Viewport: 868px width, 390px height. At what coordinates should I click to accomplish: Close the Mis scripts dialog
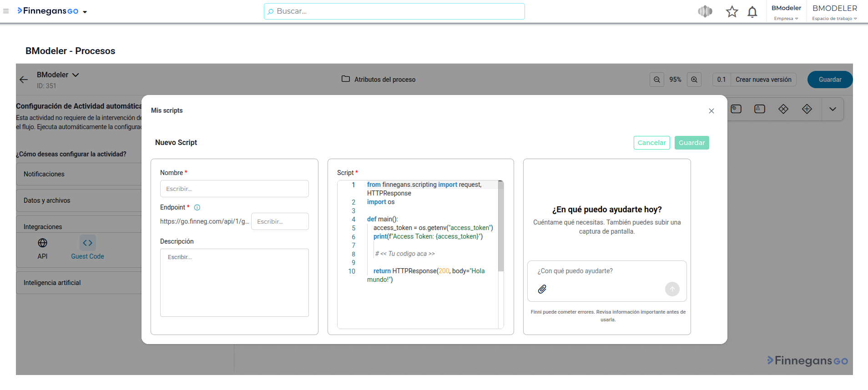click(x=712, y=111)
